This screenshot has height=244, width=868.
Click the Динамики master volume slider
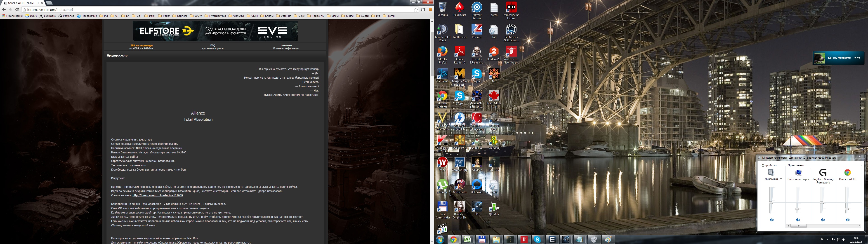pos(771,203)
